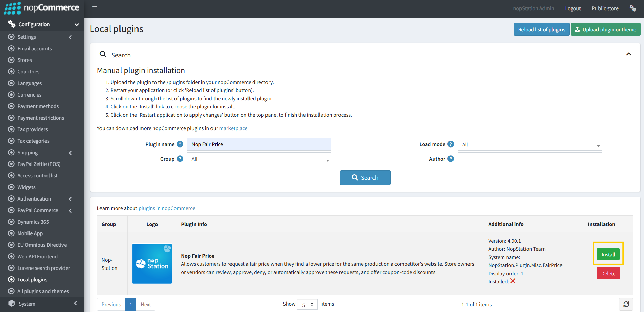
Task: Click the Group help question icon
Action: tap(180, 159)
